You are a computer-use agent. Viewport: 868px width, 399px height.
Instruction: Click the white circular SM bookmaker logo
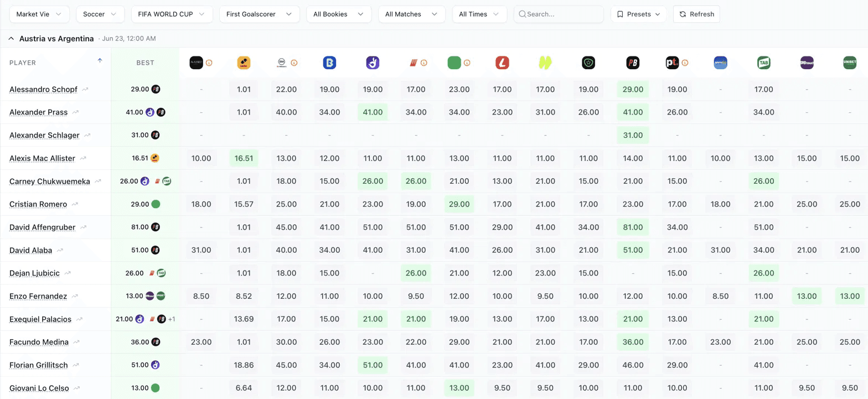282,63
